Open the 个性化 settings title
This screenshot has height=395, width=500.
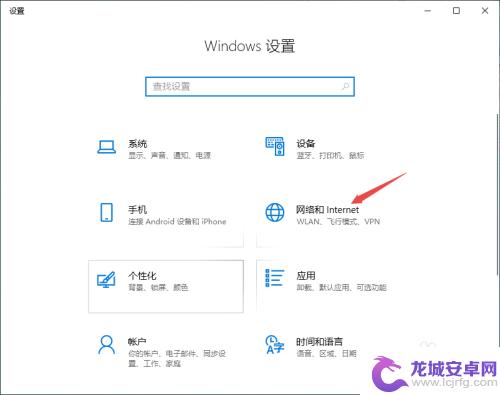pos(142,276)
